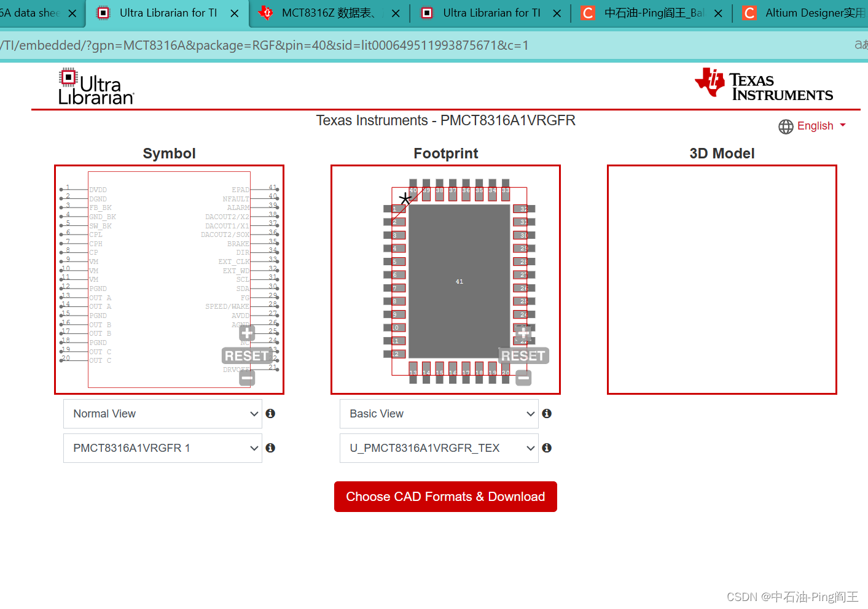
Task: Click the Symbol preview thumbnail
Action: tap(169, 279)
